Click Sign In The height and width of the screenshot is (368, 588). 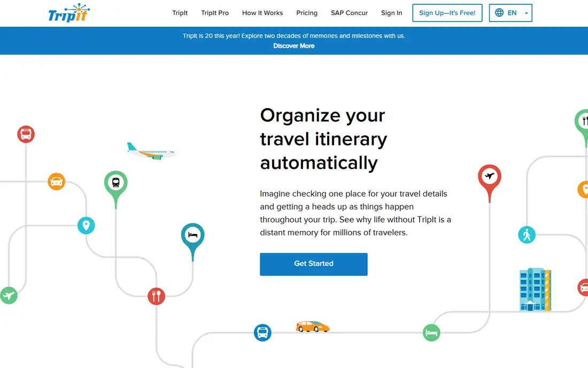(x=391, y=13)
